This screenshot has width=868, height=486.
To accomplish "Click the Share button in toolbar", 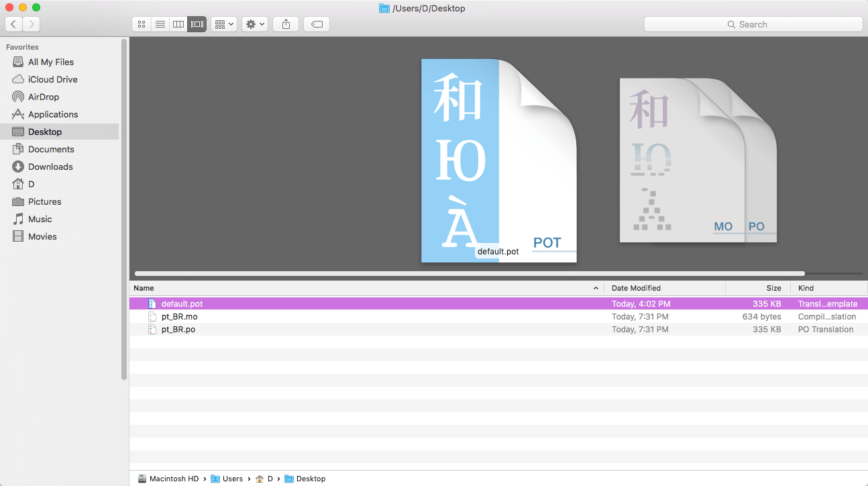I will click(x=286, y=24).
